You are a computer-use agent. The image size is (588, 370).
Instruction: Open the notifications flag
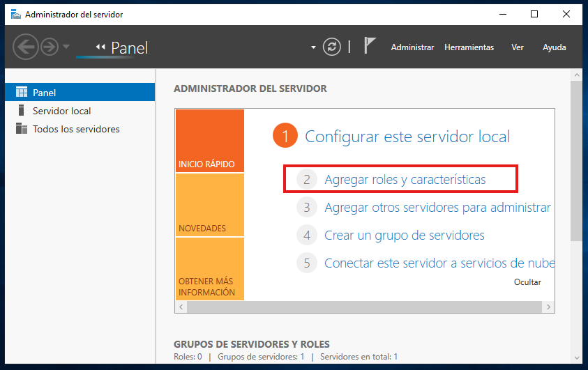pos(370,46)
